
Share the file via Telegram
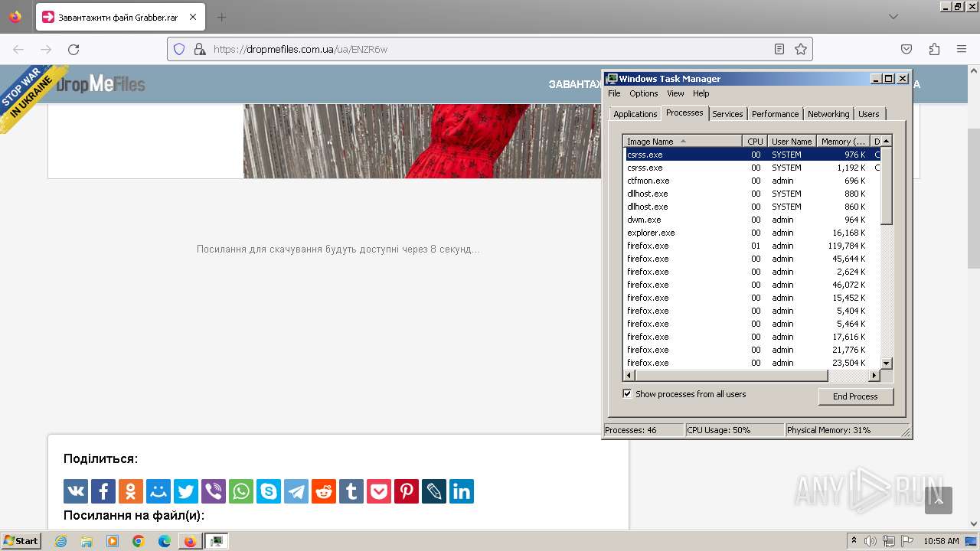tap(296, 491)
